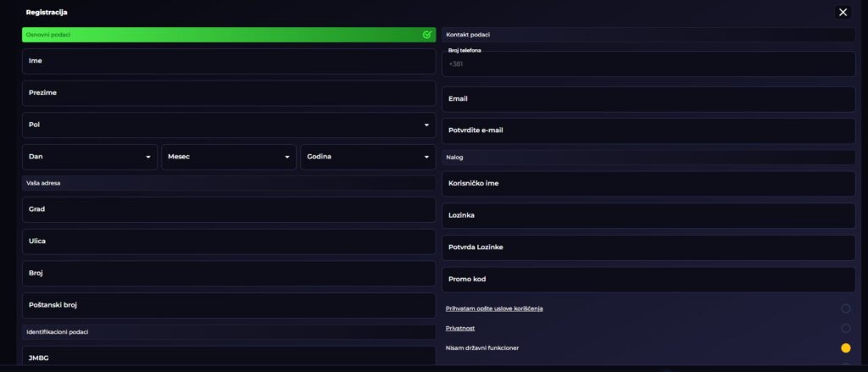
Task: Select the Godina year dropdown
Action: [368, 157]
